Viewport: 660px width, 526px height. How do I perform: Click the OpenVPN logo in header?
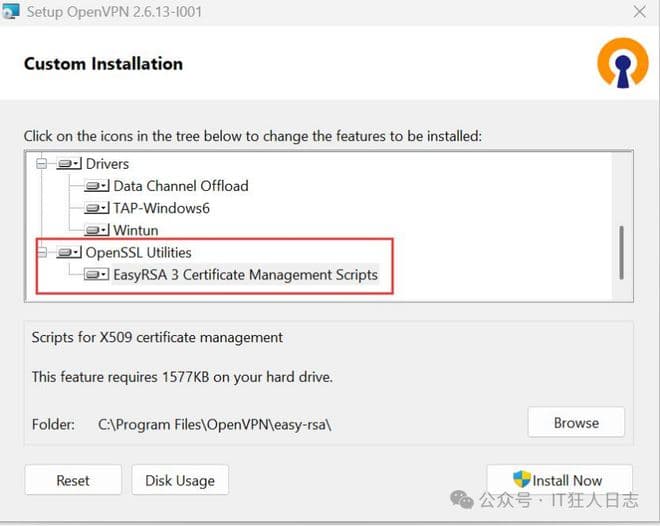tap(623, 63)
